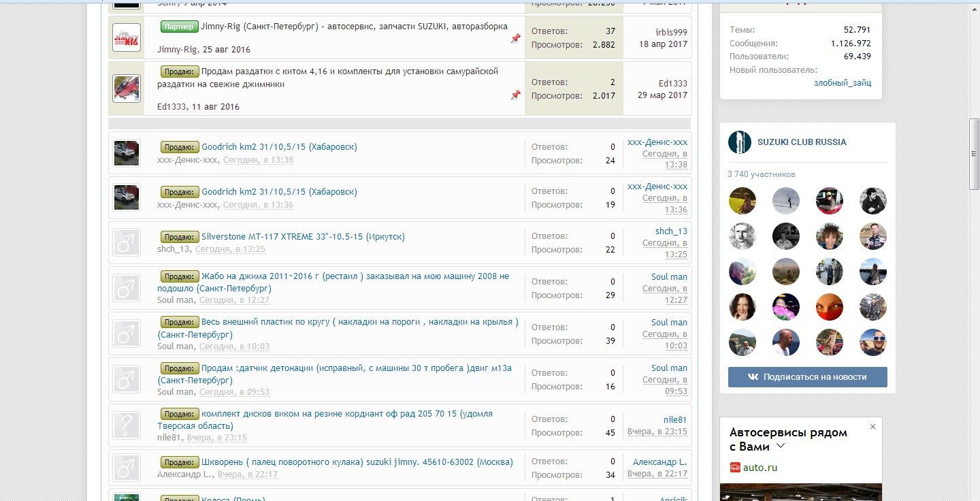The width and height of the screenshot is (980, 501).
Task: Click Продаю tag on Silverstone thread
Action: 180,237
